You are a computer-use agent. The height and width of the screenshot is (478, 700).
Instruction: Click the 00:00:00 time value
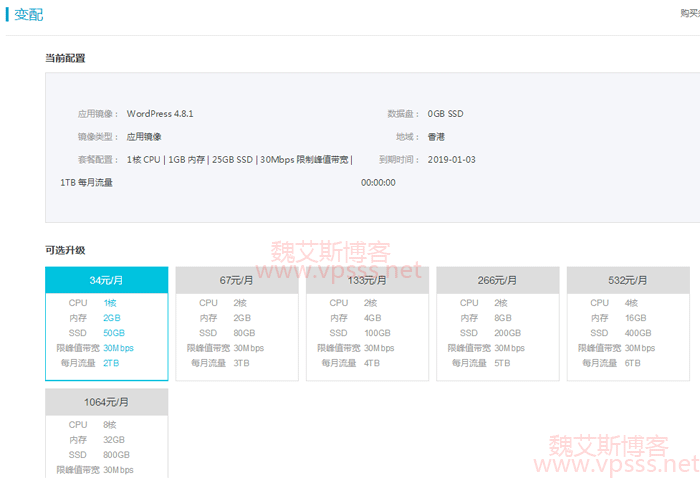click(378, 183)
